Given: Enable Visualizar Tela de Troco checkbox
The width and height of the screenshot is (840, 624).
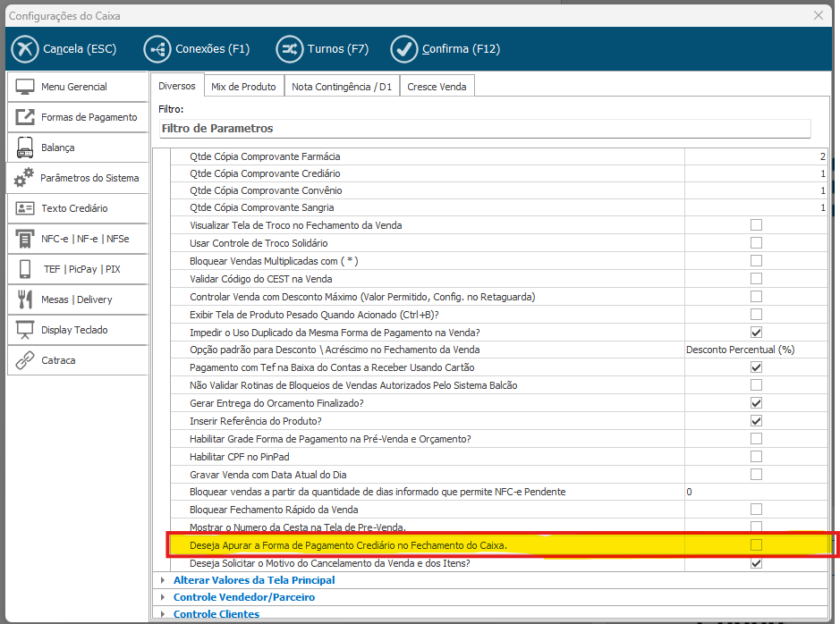Looking at the screenshot, I should (756, 225).
